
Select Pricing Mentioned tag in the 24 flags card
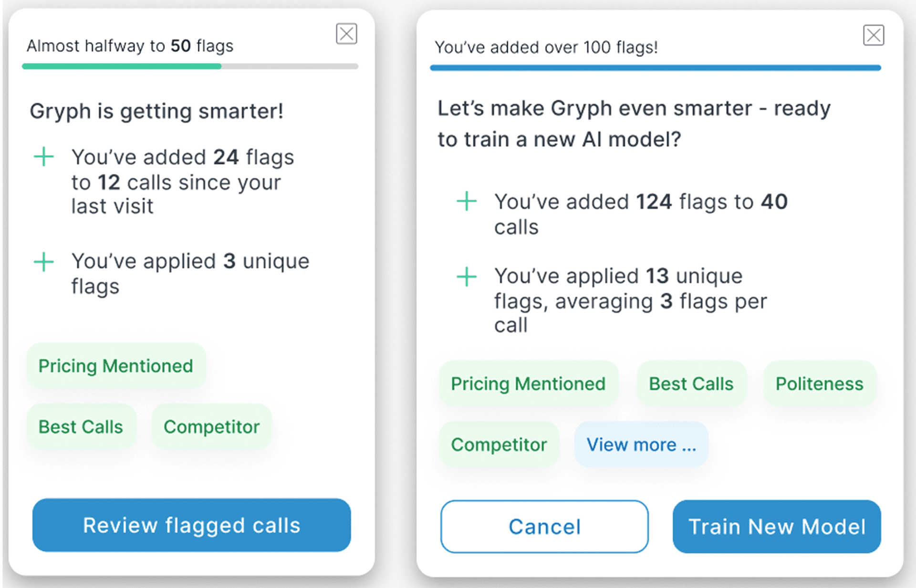[x=116, y=366]
